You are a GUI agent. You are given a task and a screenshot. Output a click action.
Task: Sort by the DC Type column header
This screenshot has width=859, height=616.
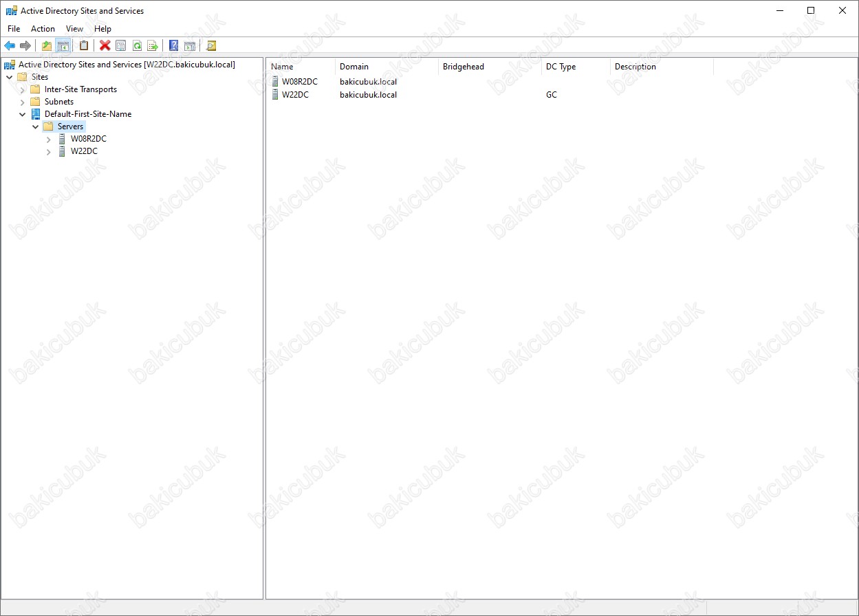[x=576, y=67]
